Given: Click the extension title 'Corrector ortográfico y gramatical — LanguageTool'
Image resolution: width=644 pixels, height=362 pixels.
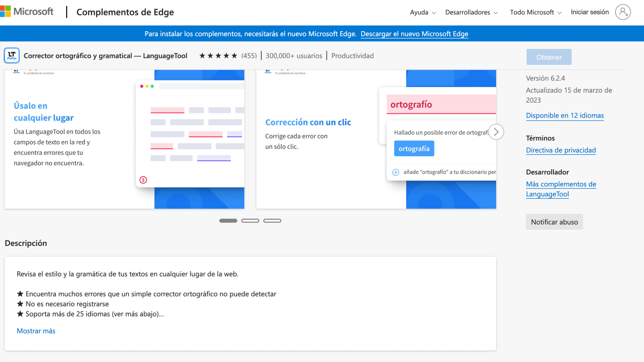Looking at the screenshot, I should click(105, 56).
